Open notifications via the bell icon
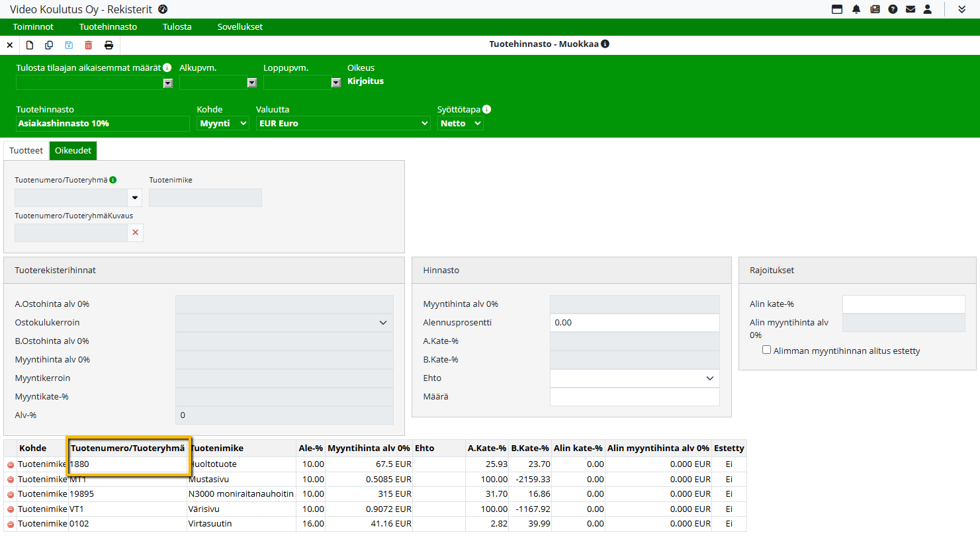 pyautogui.click(x=856, y=9)
